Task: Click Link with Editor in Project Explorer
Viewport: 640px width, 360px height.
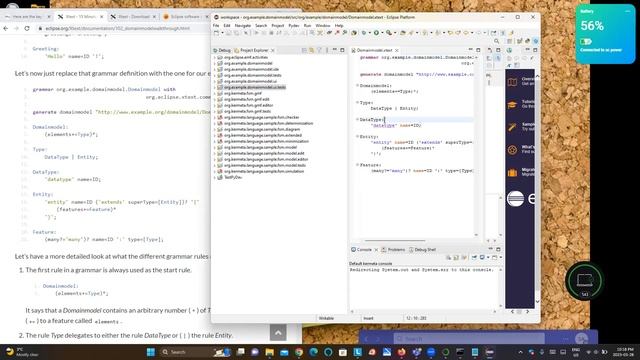Action: [311, 50]
